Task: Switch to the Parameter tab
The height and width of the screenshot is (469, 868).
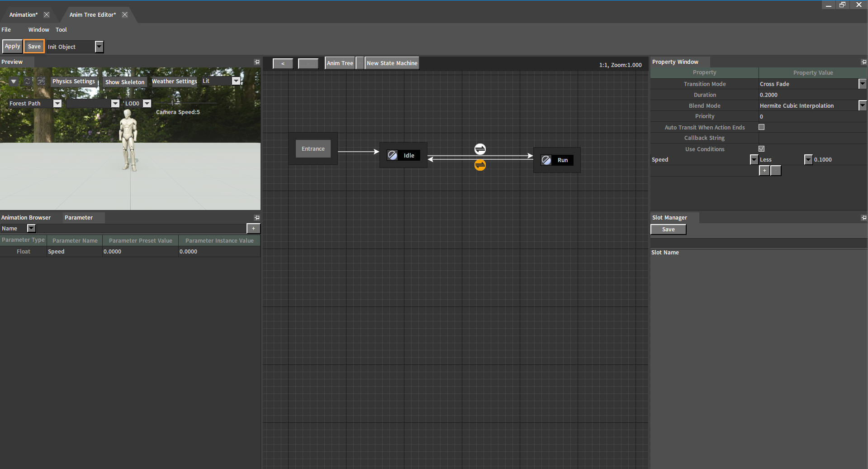Action: point(79,218)
